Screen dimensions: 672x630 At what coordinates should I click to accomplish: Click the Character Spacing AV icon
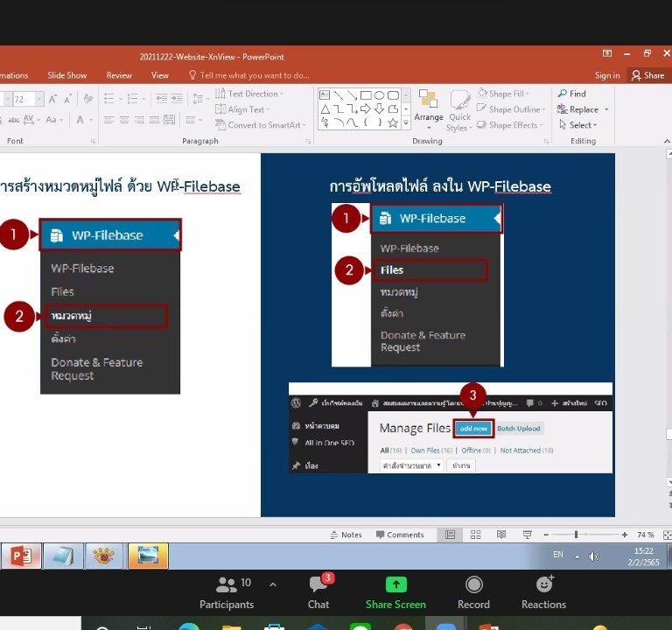[x=31, y=120]
